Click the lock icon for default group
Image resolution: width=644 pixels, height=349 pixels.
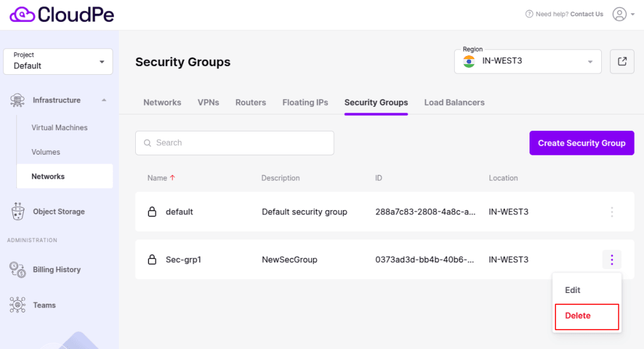click(152, 211)
